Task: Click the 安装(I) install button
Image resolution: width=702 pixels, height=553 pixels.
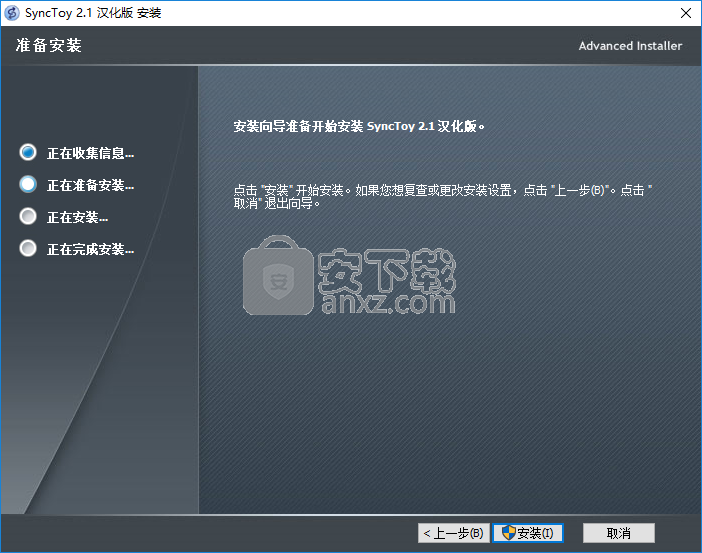Action: pyautogui.click(x=528, y=533)
